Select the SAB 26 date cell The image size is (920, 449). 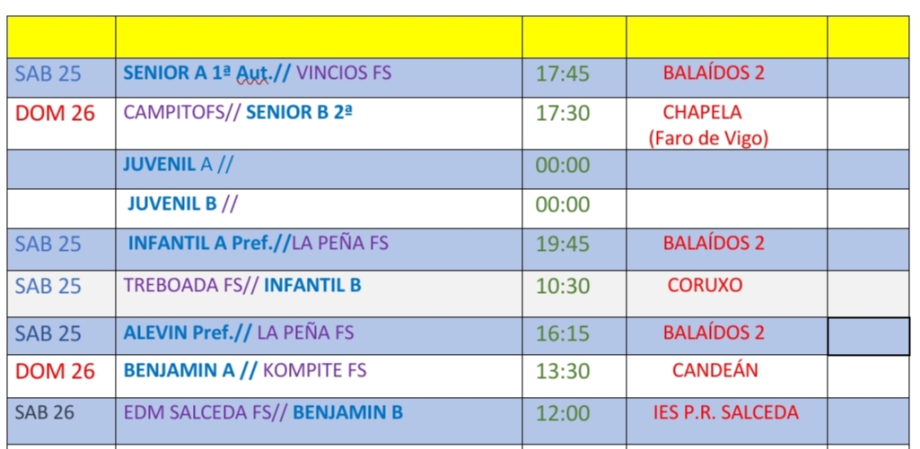pos(45,413)
